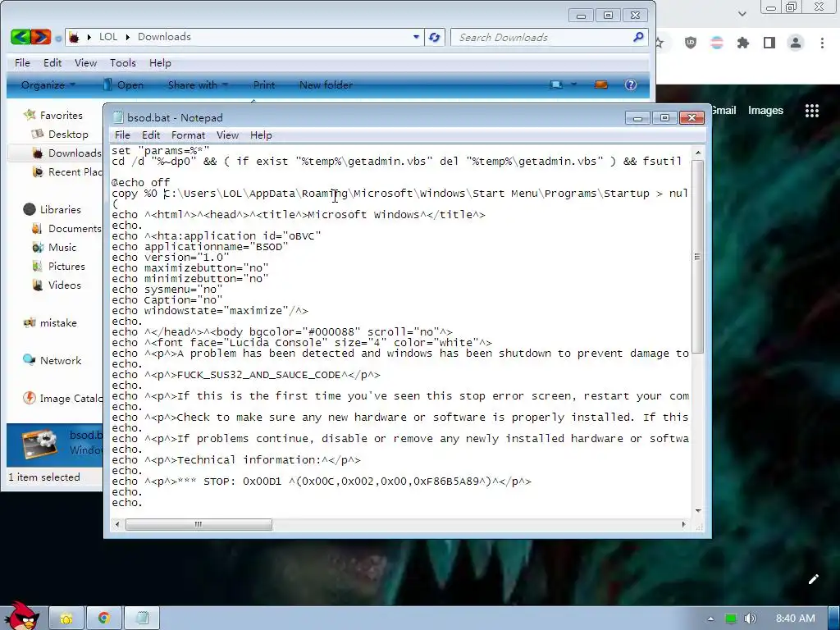Click the Open button in Explorer toolbar

click(x=123, y=84)
